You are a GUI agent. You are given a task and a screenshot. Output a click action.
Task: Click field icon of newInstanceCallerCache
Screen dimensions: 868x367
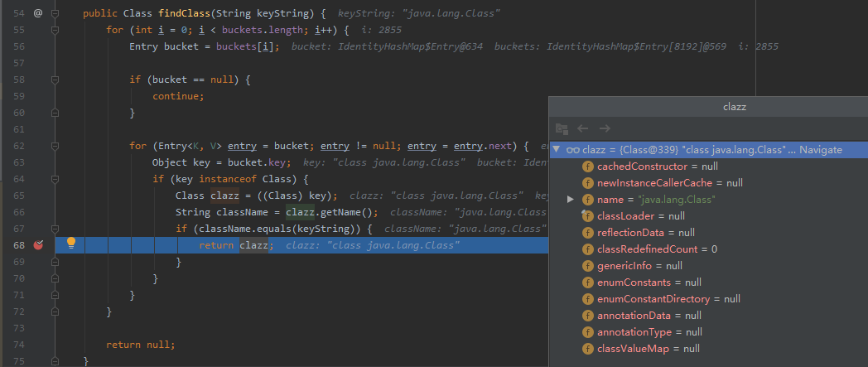pyautogui.click(x=588, y=183)
